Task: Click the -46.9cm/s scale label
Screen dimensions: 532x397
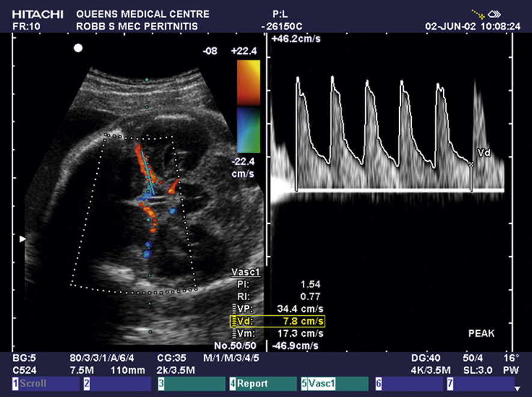Action: pos(295,346)
